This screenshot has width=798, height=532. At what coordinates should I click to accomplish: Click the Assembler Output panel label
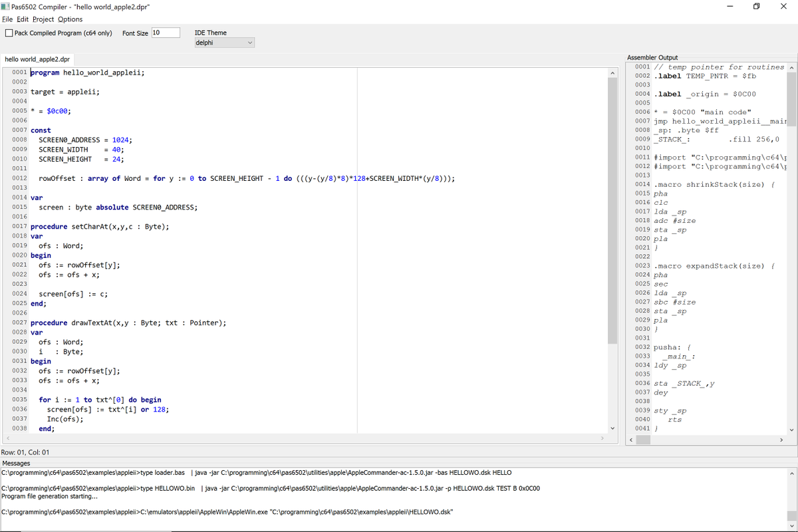pos(653,58)
